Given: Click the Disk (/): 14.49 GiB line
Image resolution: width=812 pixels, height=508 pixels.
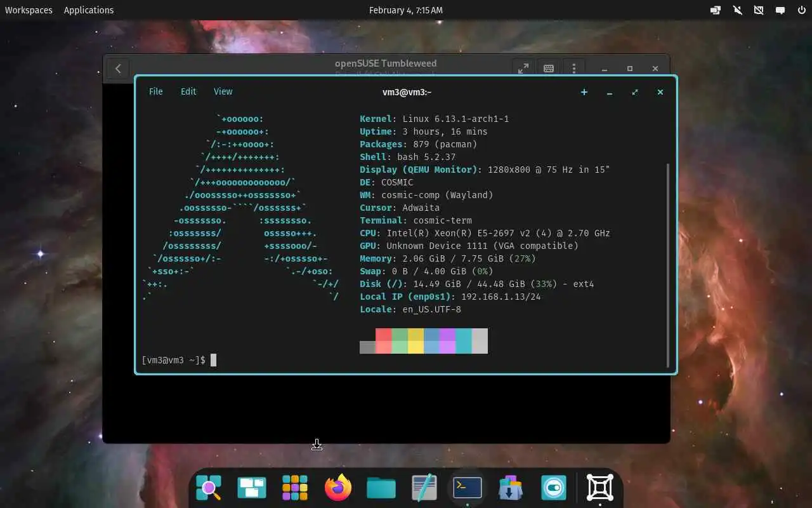Looking at the screenshot, I should pyautogui.click(x=477, y=284).
